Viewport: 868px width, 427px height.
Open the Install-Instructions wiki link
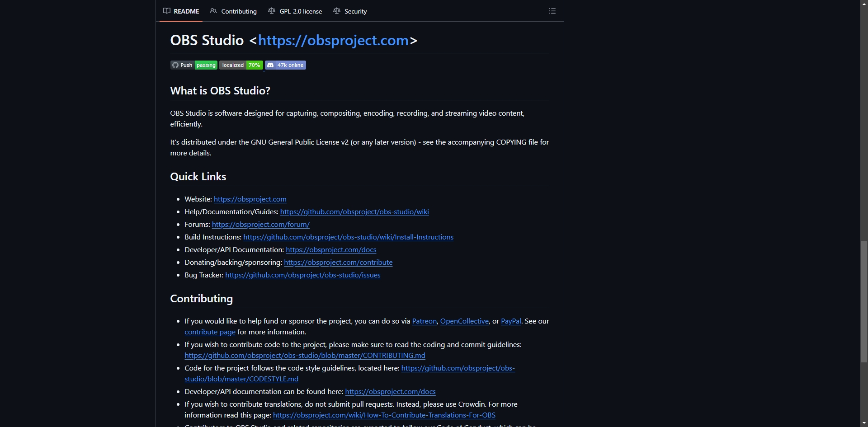coord(348,237)
